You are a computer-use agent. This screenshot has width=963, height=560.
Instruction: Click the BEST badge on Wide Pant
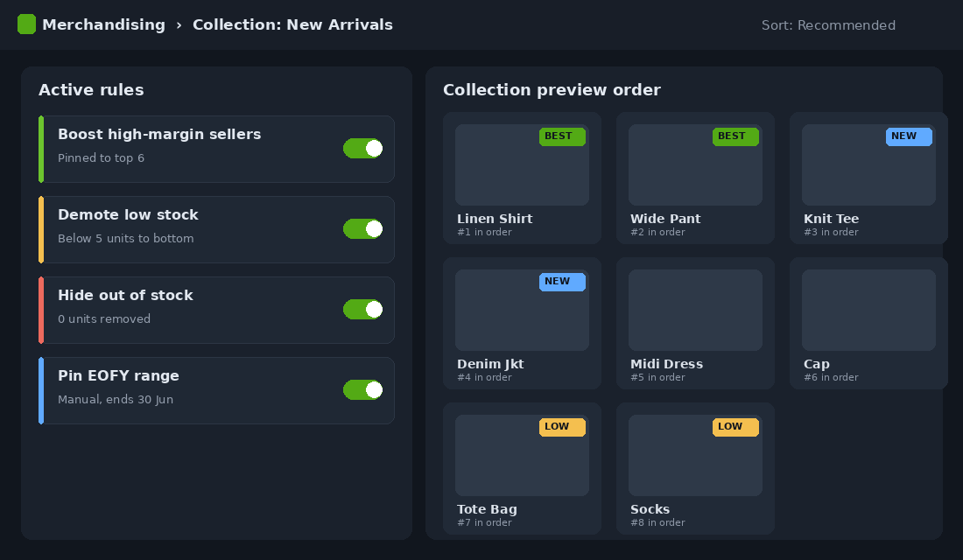point(735,136)
